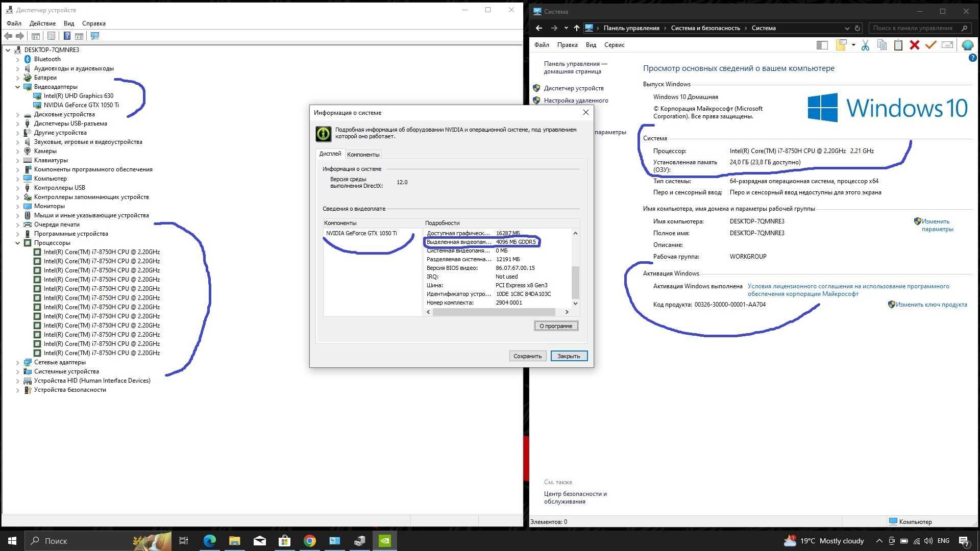Click the folder Move-to icon in System toolbar
The height and width of the screenshot is (551, 980).
coord(841,45)
